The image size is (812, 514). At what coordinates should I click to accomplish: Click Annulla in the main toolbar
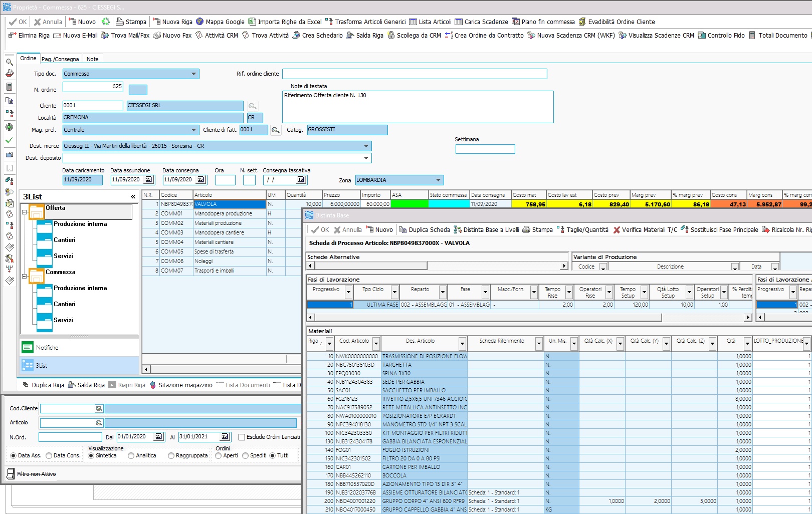(48, 22)
